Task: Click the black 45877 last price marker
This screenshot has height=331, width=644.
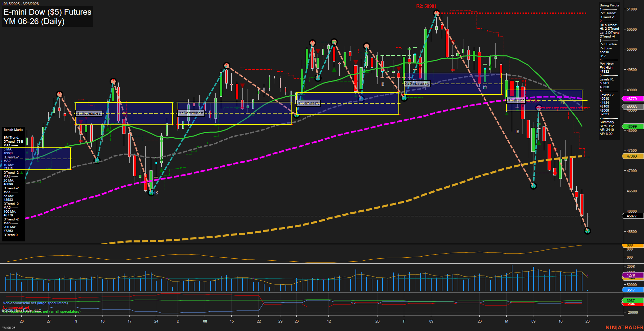Action: pos(632,216)
